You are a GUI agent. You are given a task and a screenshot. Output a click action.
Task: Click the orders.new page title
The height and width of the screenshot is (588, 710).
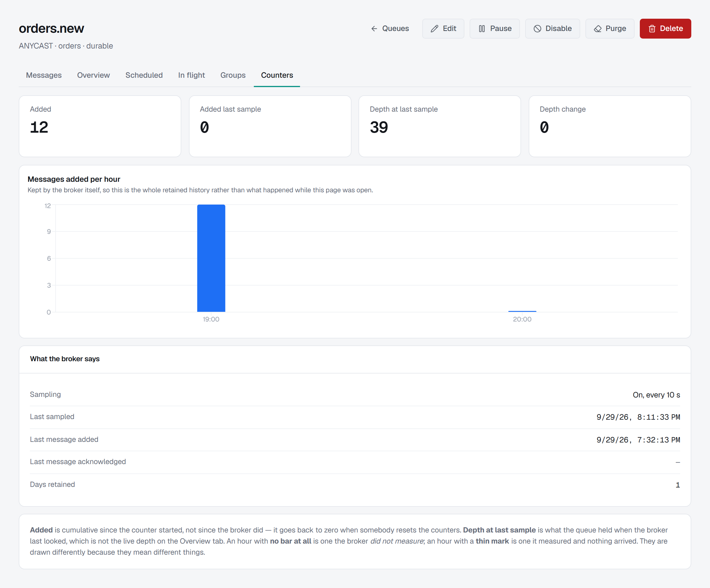51,28
